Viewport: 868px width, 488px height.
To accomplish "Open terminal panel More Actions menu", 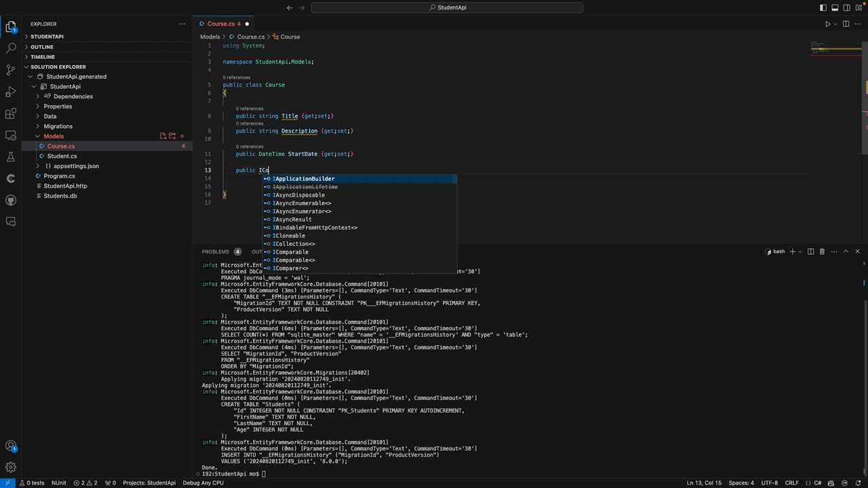I will [833, 251].
